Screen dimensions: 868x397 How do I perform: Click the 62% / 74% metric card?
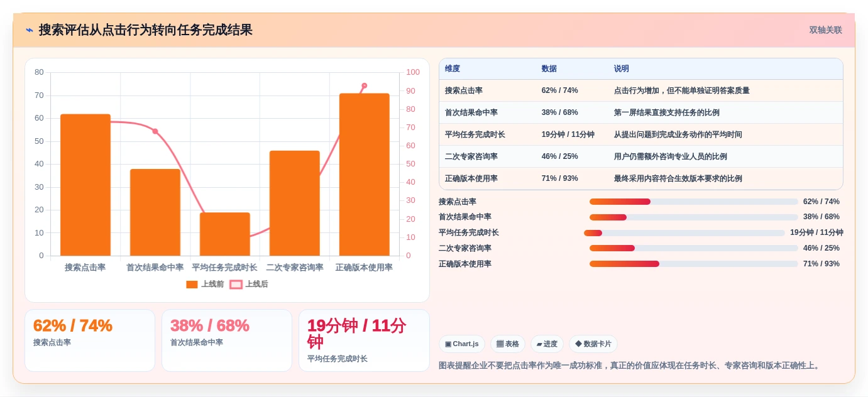coord(90,340)
